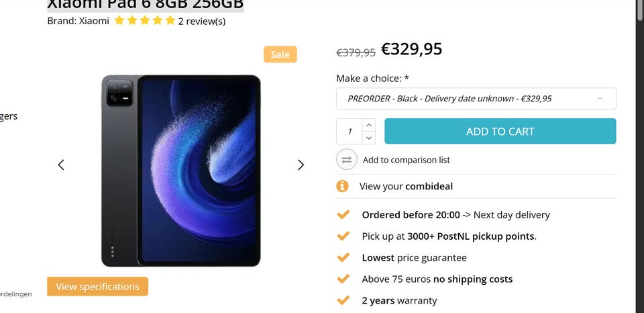
Task: Click Add to comparison list link
Action: (406, 160)
